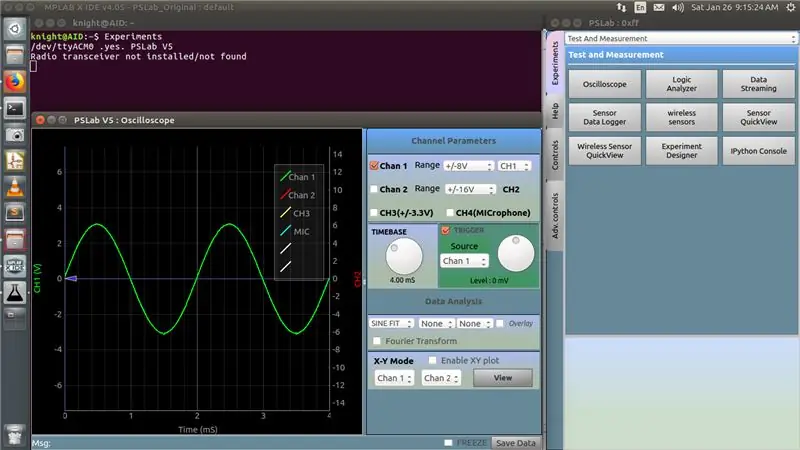Uncheck the Chan 1 checkbox
Image resolution: width=800 pixels, height=450 pixels.
374,165
